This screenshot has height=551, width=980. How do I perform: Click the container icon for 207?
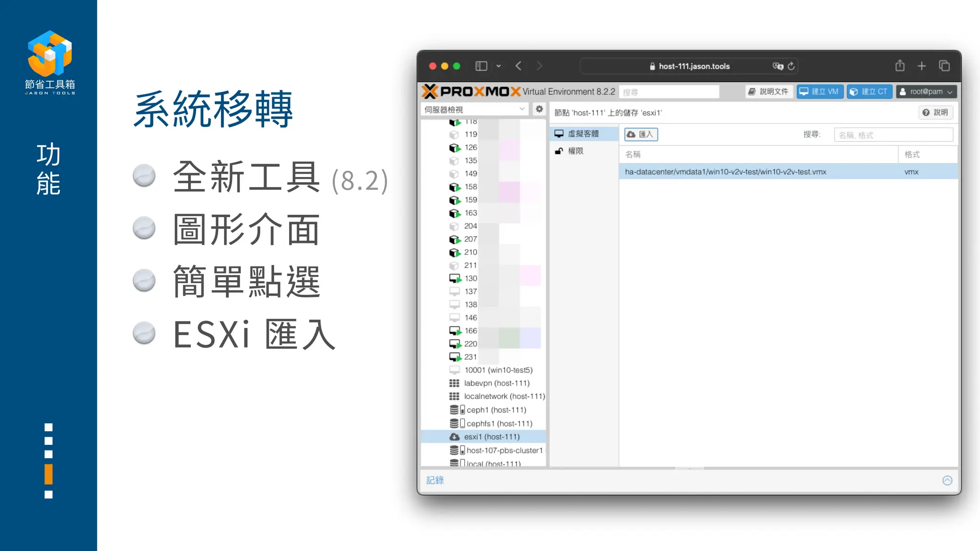(x=455, y=239)
